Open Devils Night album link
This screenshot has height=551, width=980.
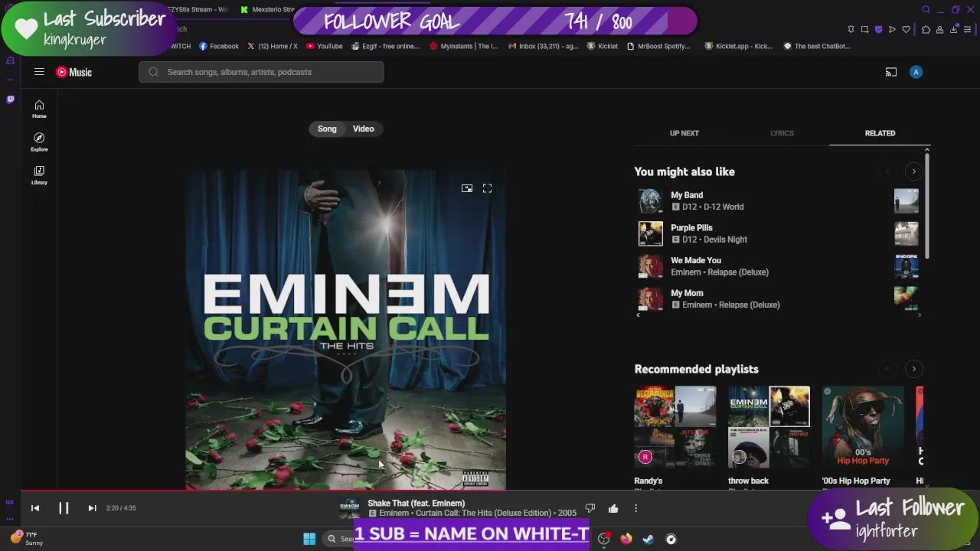click(x=725, y=240)
